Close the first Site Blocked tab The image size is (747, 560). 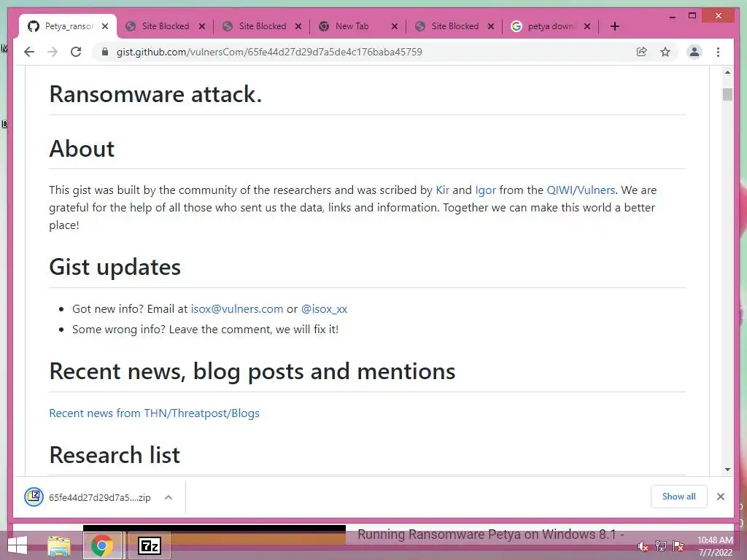point(202,26)
